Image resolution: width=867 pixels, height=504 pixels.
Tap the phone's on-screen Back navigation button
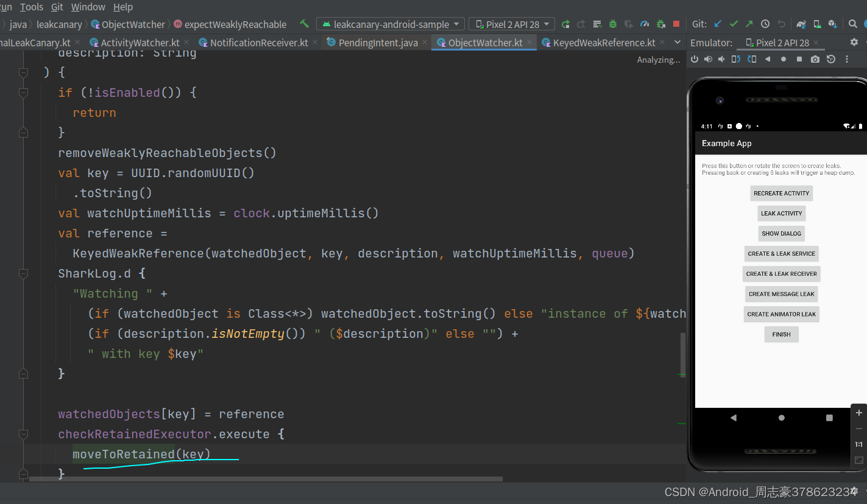click(x=734, y=418)
